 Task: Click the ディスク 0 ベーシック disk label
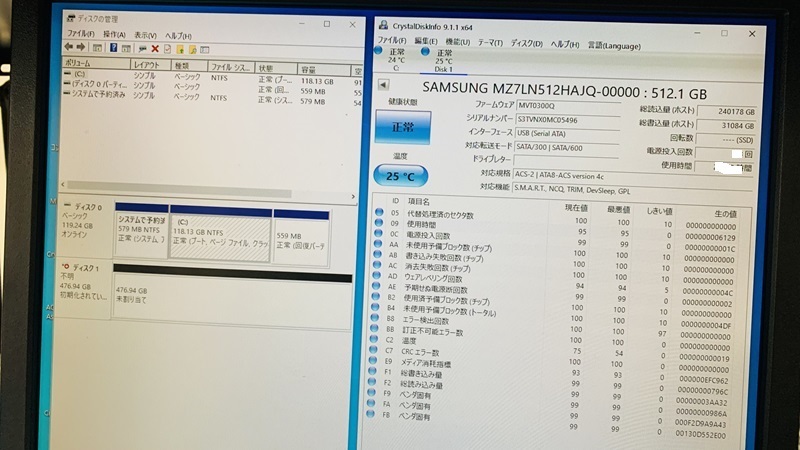(x=84, y=220)
